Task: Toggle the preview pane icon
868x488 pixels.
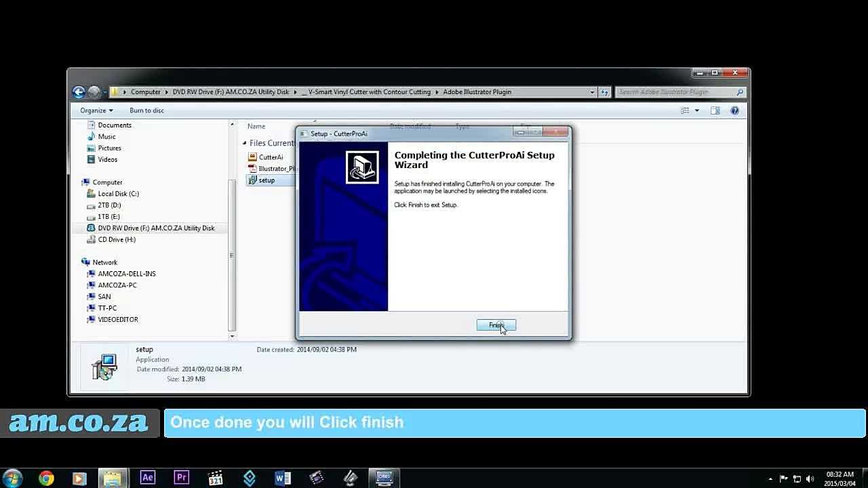Action: [715, 110]
